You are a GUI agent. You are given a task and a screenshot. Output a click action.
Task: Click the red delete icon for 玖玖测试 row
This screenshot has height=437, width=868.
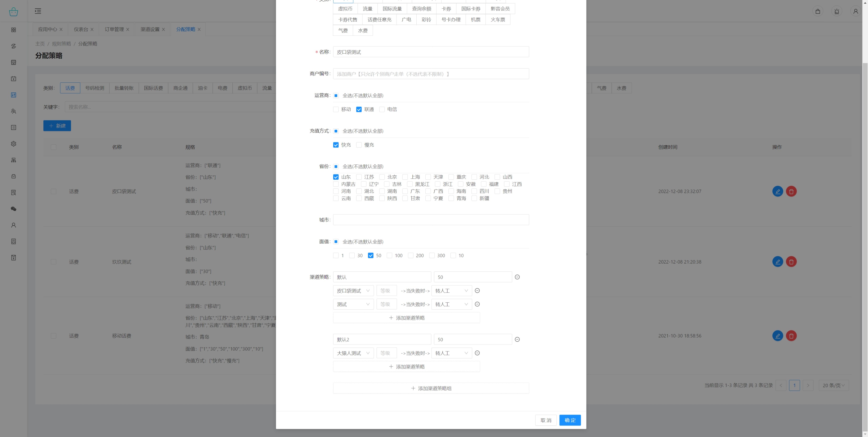pos(791,262)
